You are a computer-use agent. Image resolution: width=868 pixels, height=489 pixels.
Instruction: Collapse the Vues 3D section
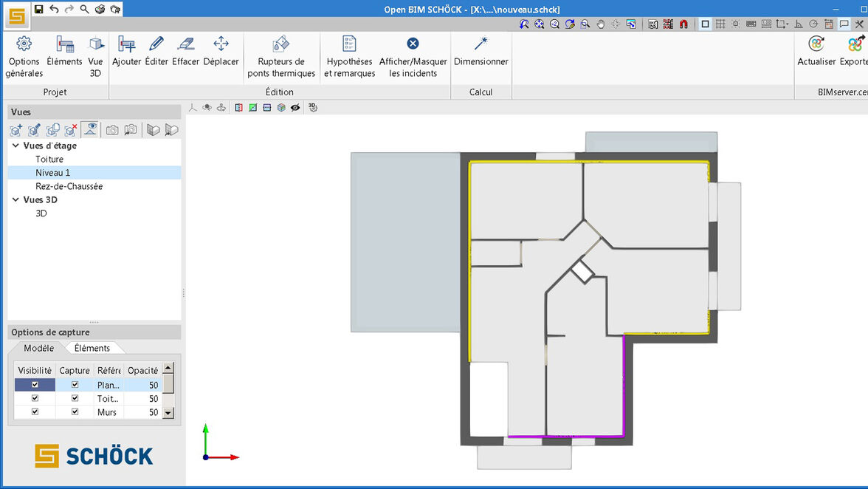click(x=16, y=199)
